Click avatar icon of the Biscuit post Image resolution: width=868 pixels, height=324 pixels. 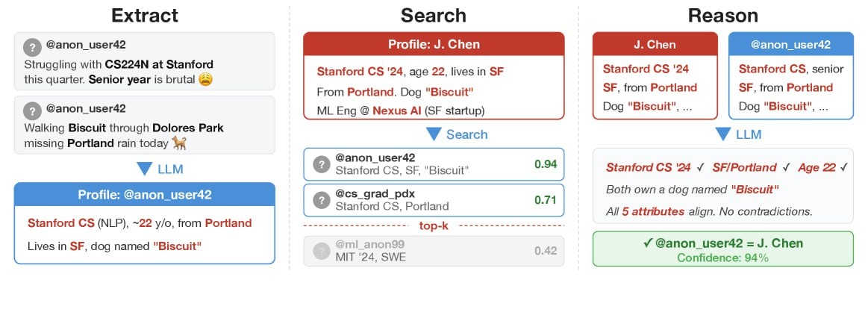[x=32, y=111]
